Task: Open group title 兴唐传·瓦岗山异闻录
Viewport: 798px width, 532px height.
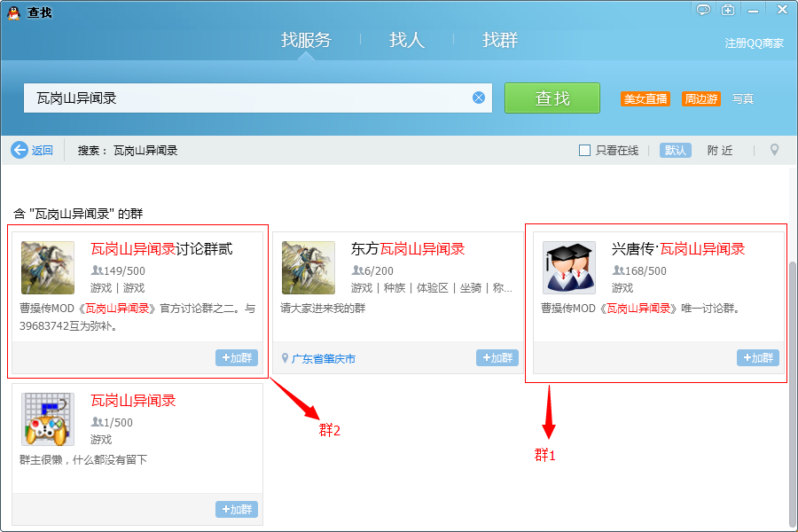Action: coord(678,249)
